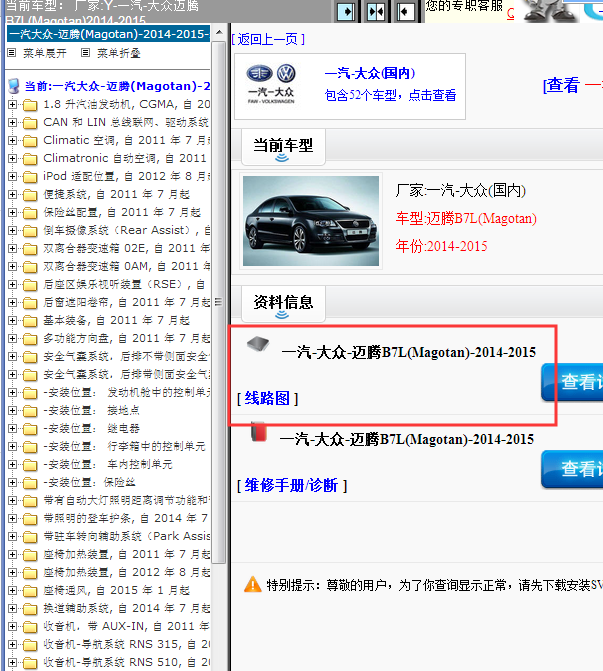Open 收音机 带 AUX-IN tree item
The height and width of the screenshot is (671, 603).
[x=127, y=626]
